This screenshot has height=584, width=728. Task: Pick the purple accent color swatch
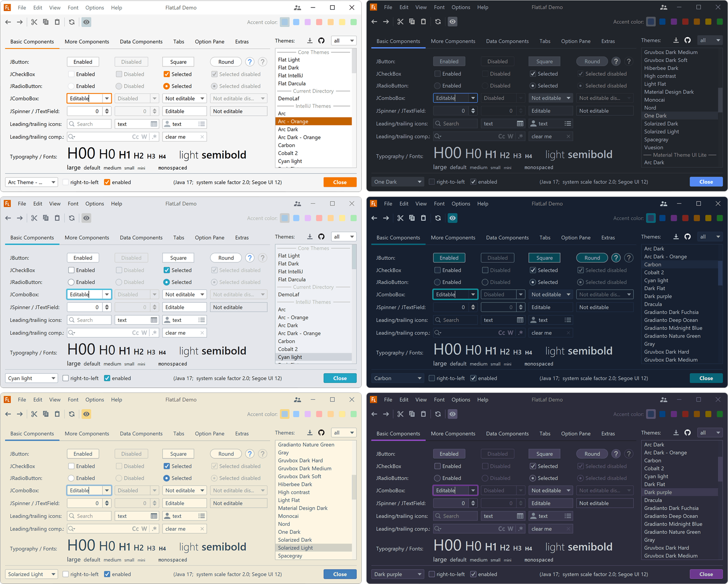point(307,22)
